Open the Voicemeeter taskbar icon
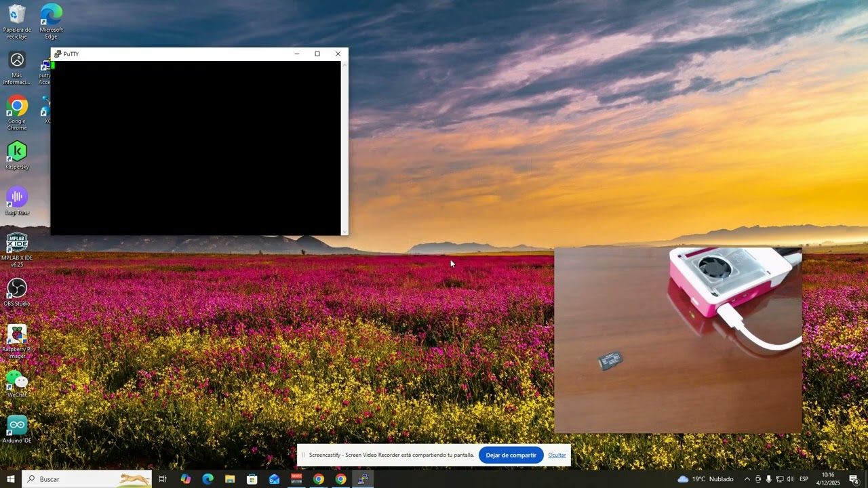The image size is (868, 488). point(296,479)
